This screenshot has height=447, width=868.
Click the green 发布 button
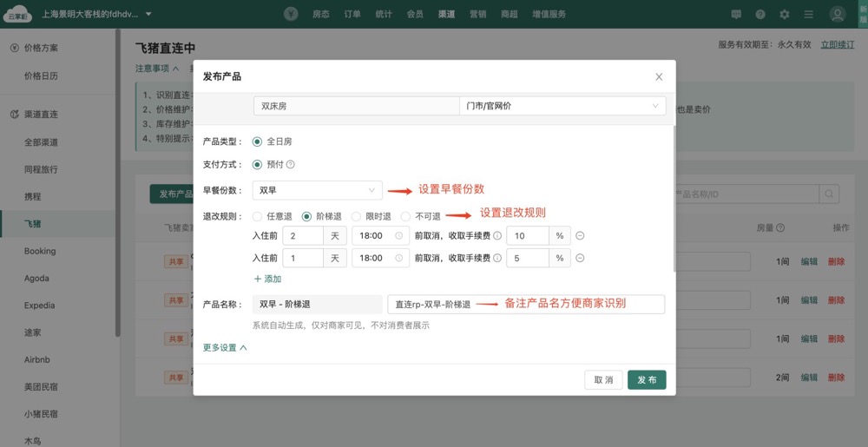coord(647,380)
